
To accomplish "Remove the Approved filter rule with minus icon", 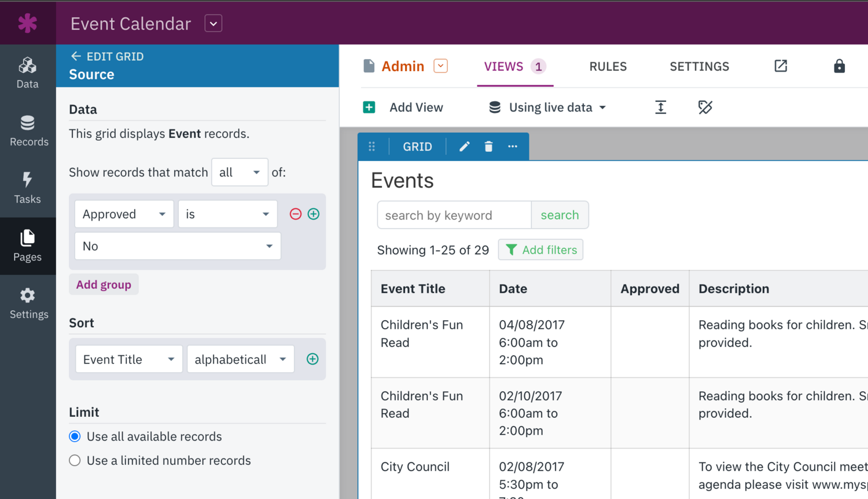I will coord(295,214).
